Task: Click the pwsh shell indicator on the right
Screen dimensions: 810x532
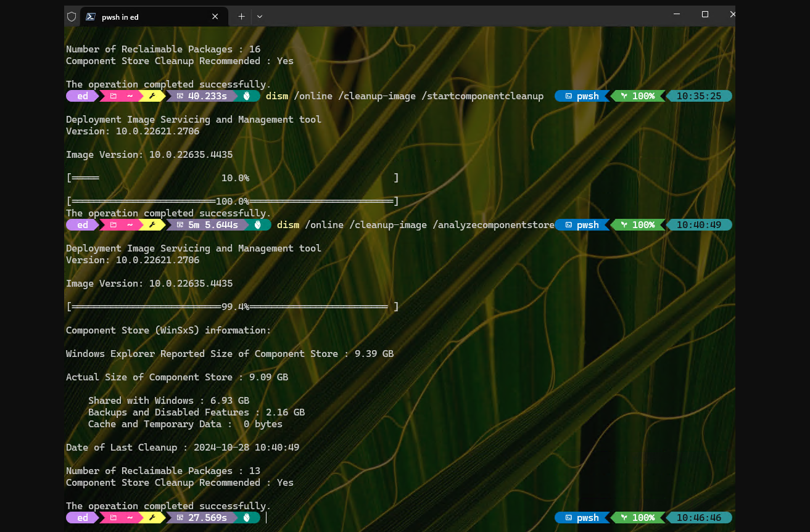Action: click(582, 517)
